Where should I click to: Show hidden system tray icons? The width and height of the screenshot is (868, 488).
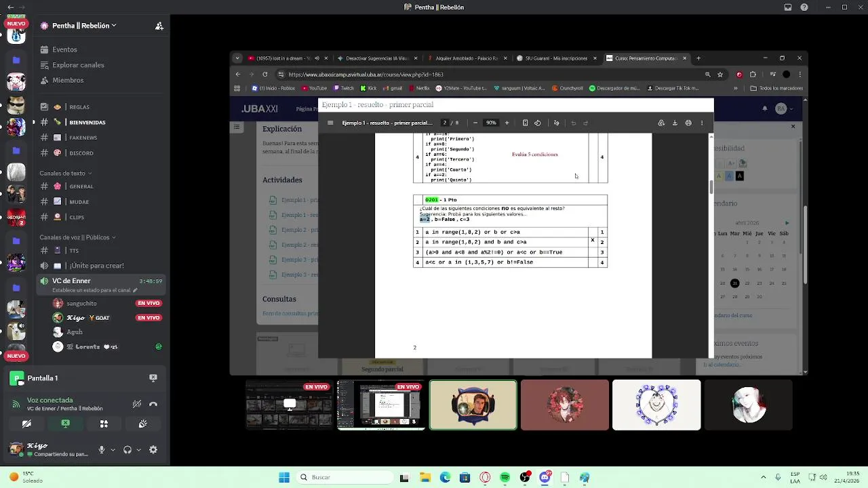click(764, 477)
